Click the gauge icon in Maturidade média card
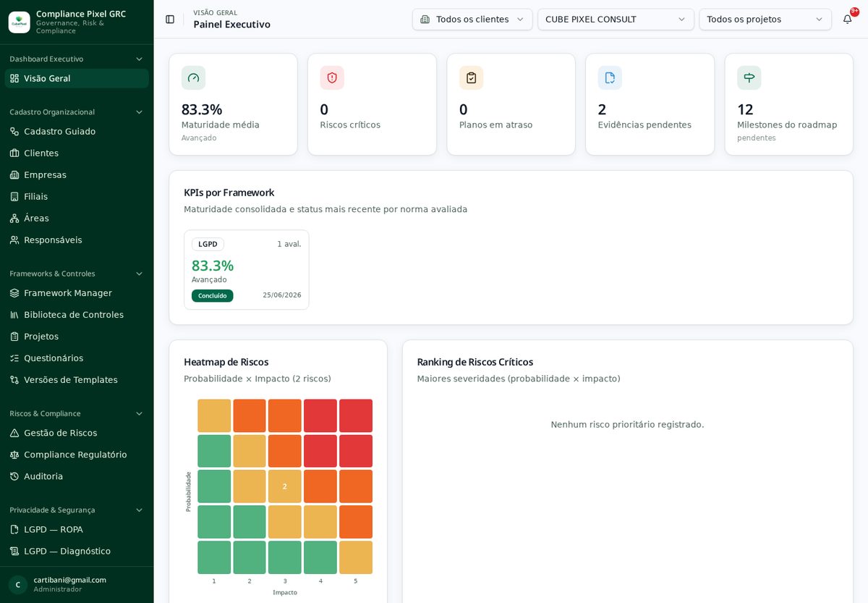 (193, 78)
